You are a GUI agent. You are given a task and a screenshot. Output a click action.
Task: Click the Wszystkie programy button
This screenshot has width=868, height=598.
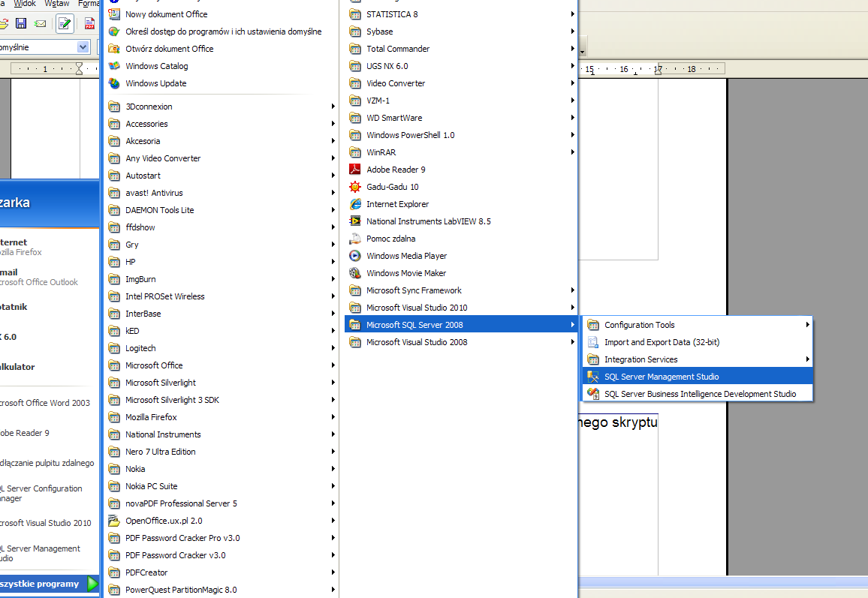coord(49,584)
